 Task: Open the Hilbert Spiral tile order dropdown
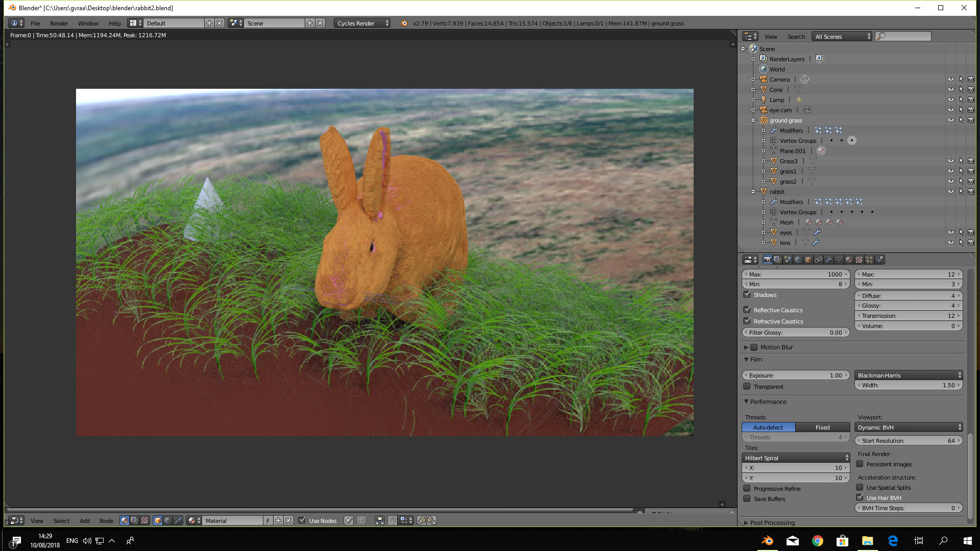(x=796, y=458)
